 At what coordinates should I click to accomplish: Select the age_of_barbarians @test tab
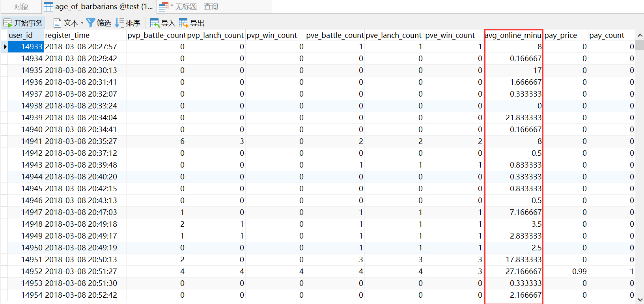pos(99,7)
